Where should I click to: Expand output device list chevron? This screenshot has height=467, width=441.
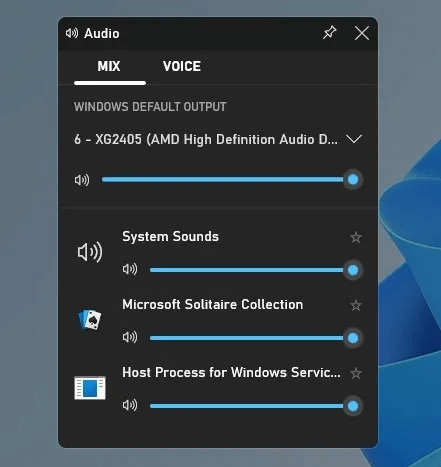(x=354, y=139)
